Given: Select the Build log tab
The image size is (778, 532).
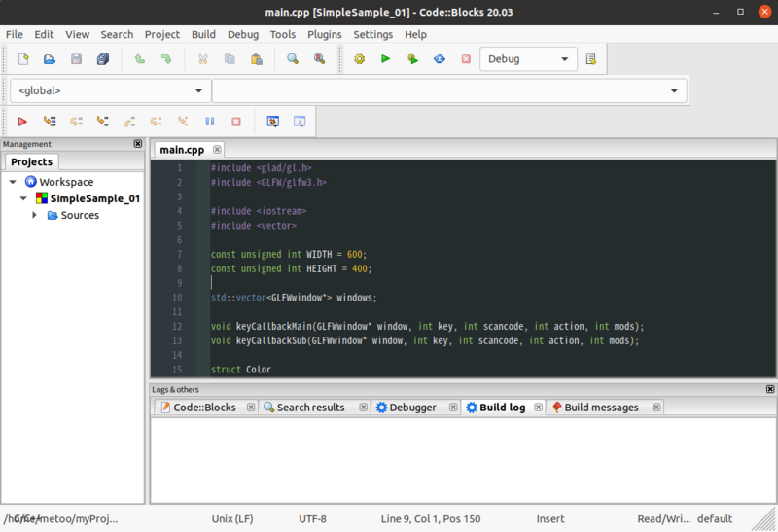Looking at the screenshot, I should (502, 408).
